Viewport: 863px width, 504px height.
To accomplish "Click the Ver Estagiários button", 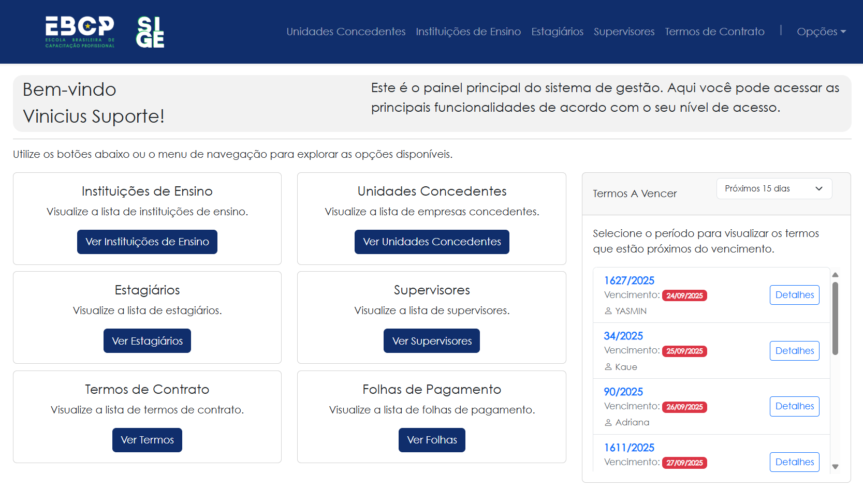I will point(147,341).
